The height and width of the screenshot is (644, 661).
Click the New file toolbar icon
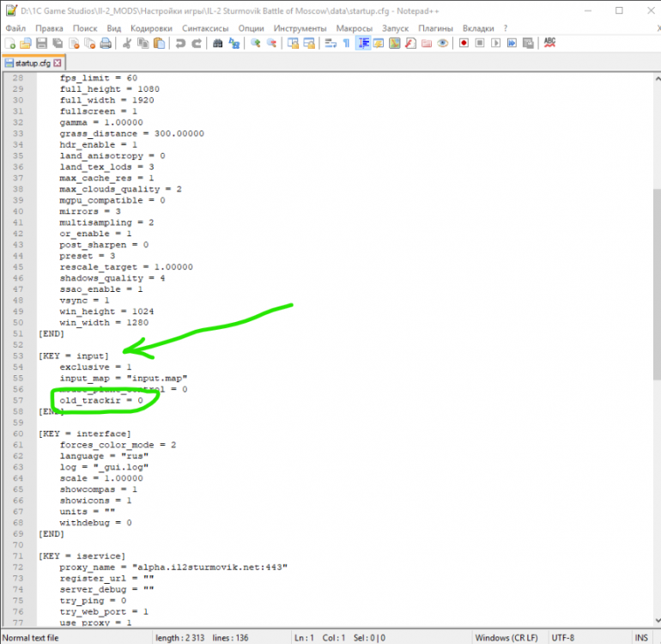click(x=9, y=43)
